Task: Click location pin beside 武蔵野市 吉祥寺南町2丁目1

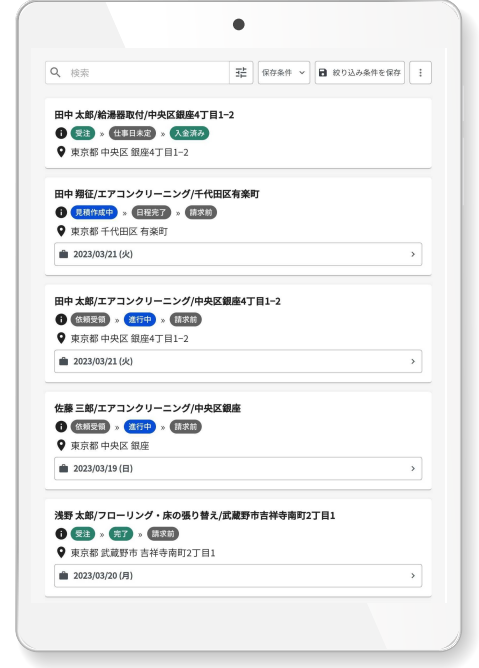Action: point(61,553)
